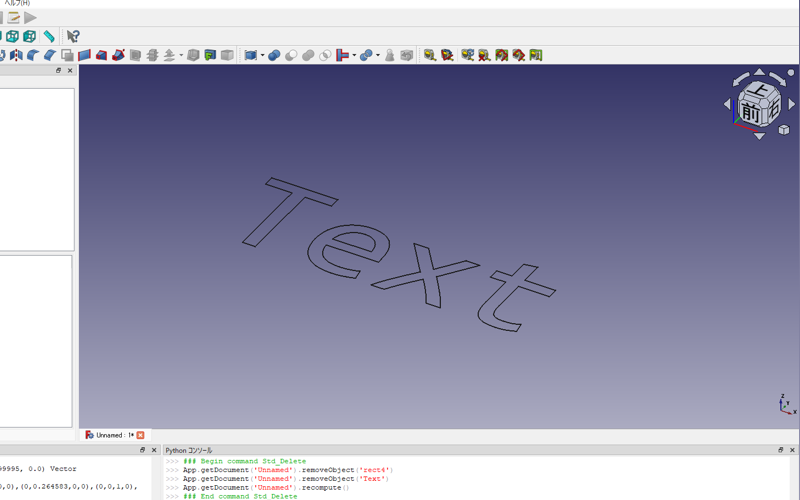Click the top face of the navigation cube
This screenshot has width=800, height=500.
click(758, 92)
